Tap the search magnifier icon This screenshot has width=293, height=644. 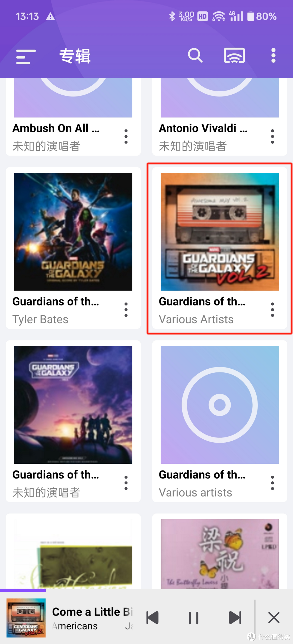195,56
